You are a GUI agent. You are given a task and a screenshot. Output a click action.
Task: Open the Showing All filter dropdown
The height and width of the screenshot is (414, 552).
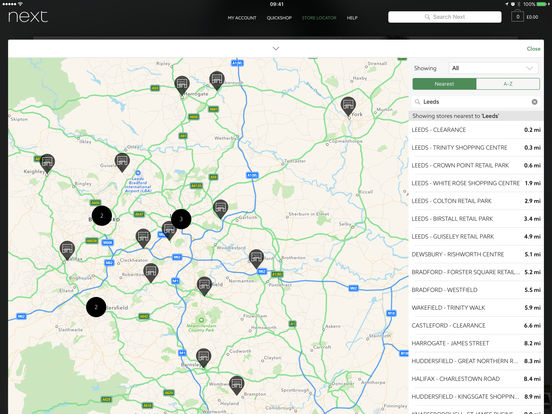point(493,68)
